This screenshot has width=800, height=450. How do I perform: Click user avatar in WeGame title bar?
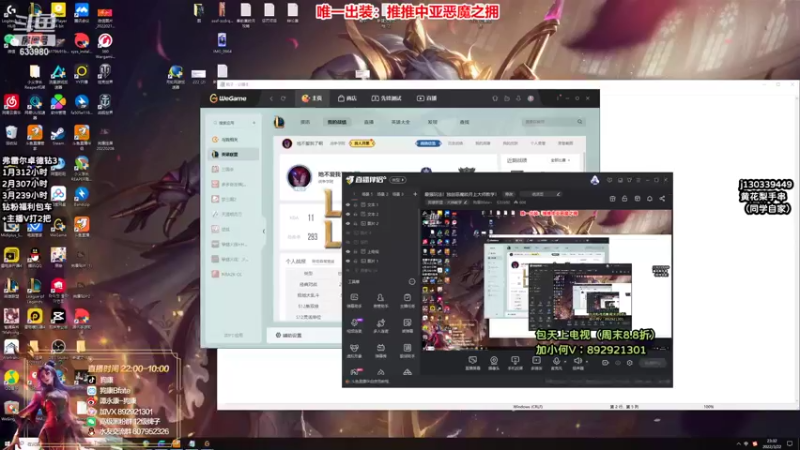531,98
